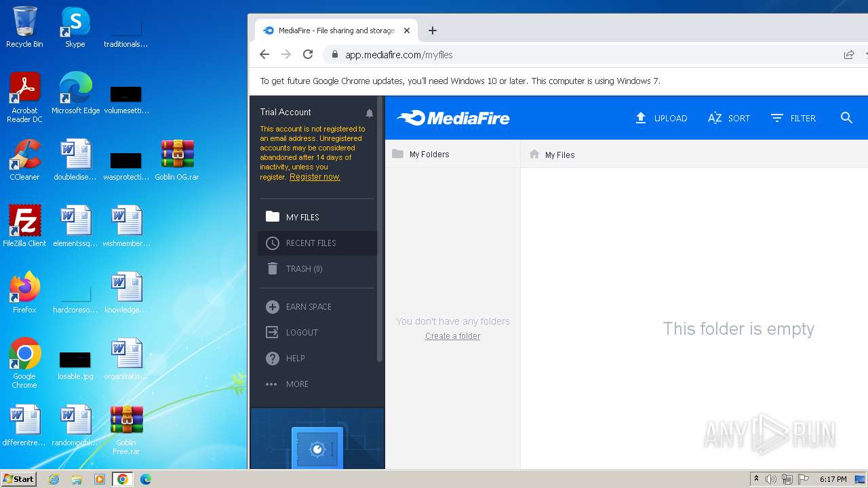Open the AZ Sort option
868x488 pixels.
click(729, 118)
